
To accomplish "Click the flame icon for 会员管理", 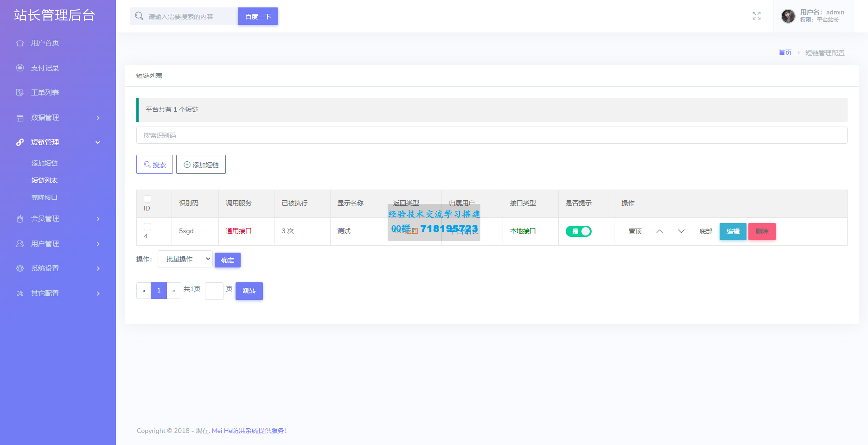I will tap(20, 219).
